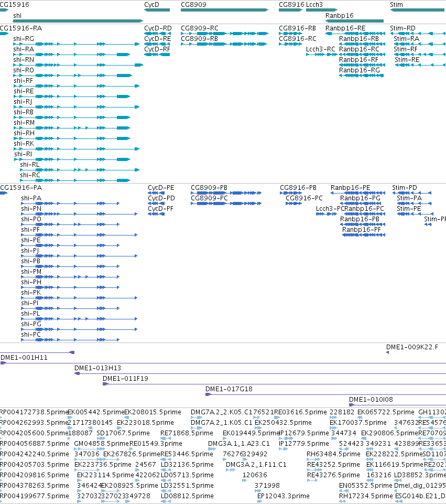Select transcript shi-RO
The width and height of the screenshot is (446, 504).
click(72, 76)
